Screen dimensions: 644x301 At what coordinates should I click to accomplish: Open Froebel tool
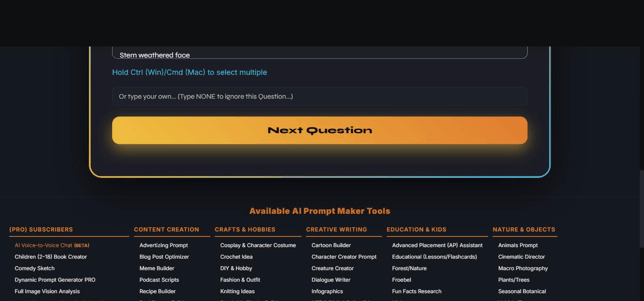tap(402, 280)
